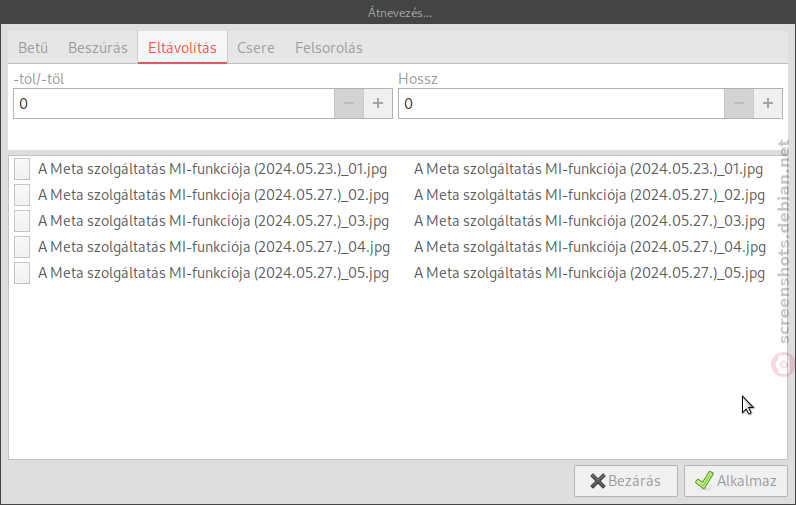Viewport: 796px width, 505px height.
Task: Increase the Hossz value with plus
Action: pyautogui.click(x=768, y=104)
